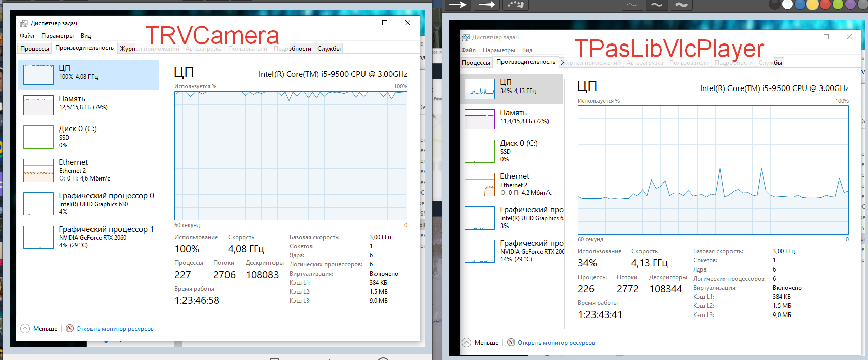Click the 4,13 ГГц speed value in right window
Viewport: 868px width, 360px height.
coord(650,263)
